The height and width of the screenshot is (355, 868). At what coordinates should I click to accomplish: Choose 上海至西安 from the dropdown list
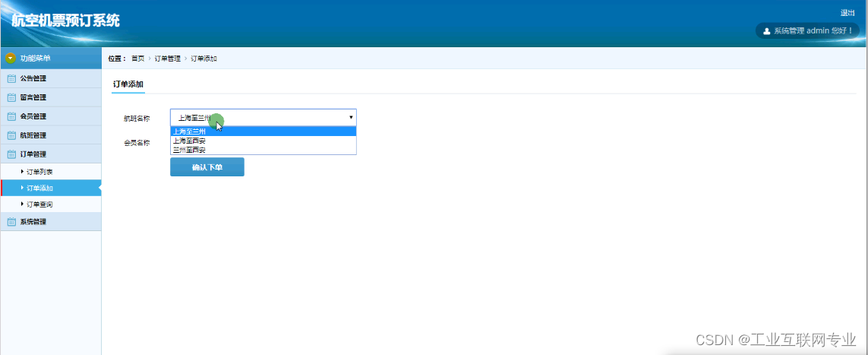(x=263, y=141)
